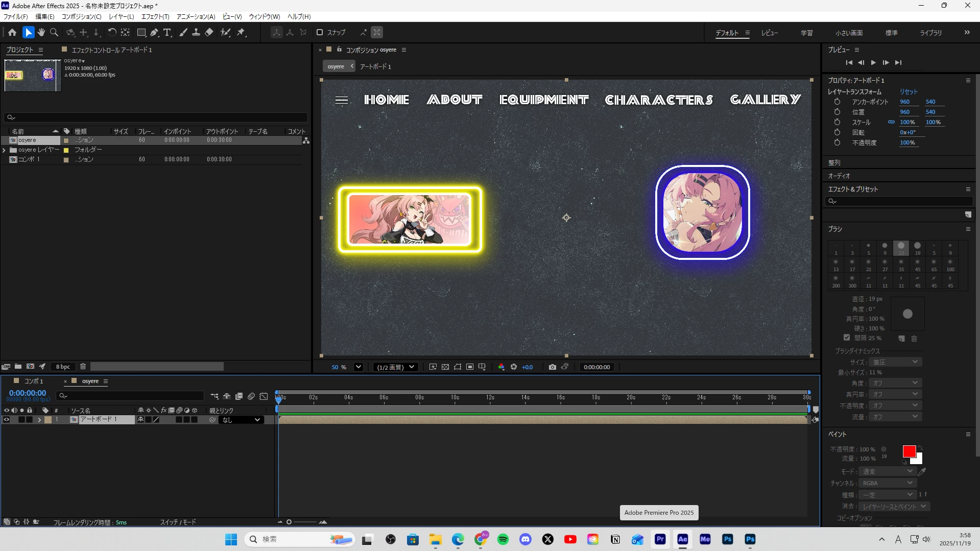Toggle brush spacing checkbox
This screenshot has height=551, width=980.
(847, 338)
